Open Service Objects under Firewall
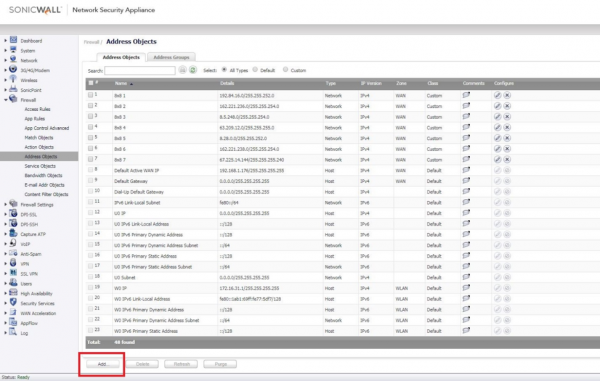This screenshot has height=381, width=600. (40, 166)
